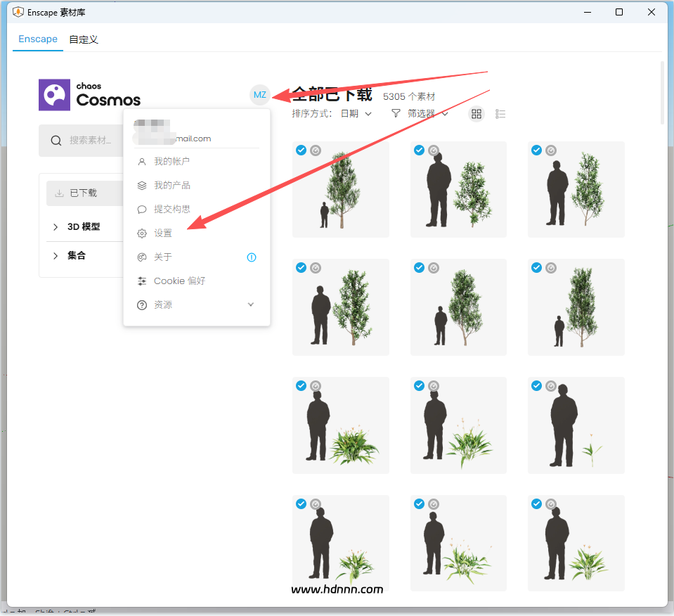Toggle blue checkmark on second tree thumbnail

click(419, 150)
